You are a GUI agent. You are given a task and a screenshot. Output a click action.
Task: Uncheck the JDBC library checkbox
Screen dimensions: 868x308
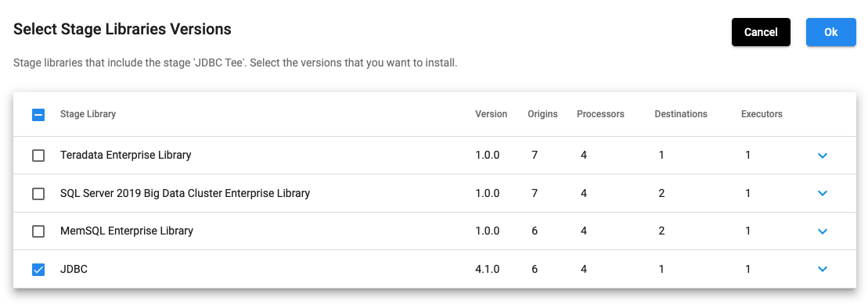(38, 269)
